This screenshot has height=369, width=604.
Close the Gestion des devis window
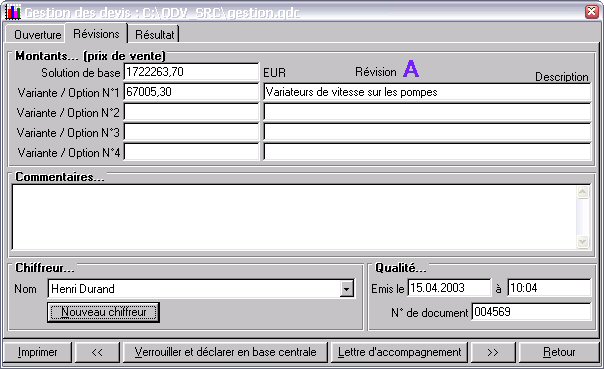(591, 12)
